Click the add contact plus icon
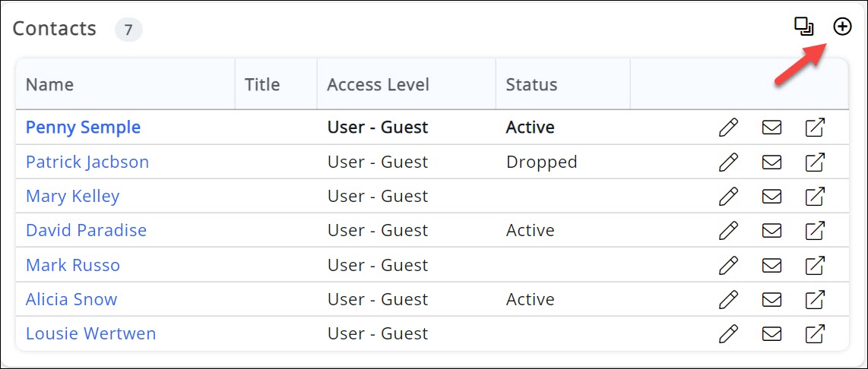The width and height of the screenshot is (868, 369). [842, 27]
